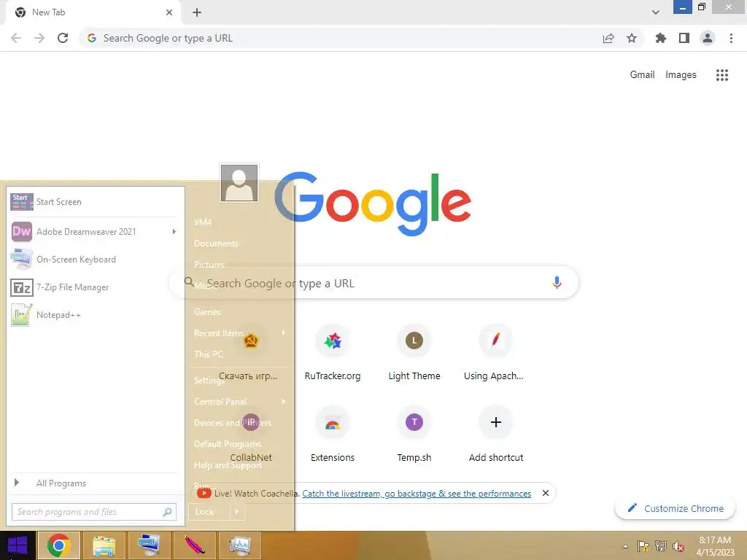This screenshot has width=747, height=560.
Task: Open This PC in Start menu
Action: 208,354
